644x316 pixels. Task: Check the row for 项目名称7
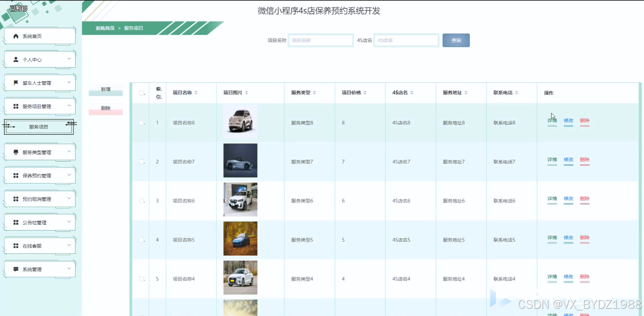[x=142, y=162]
